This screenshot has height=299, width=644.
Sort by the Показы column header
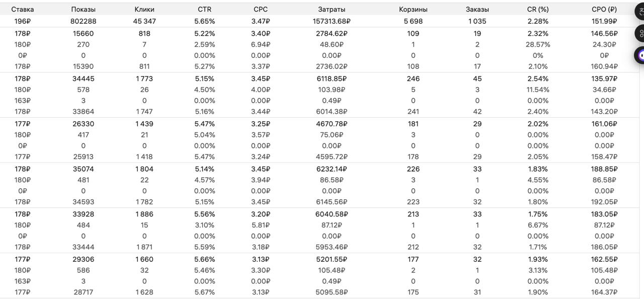coord(84,9)
